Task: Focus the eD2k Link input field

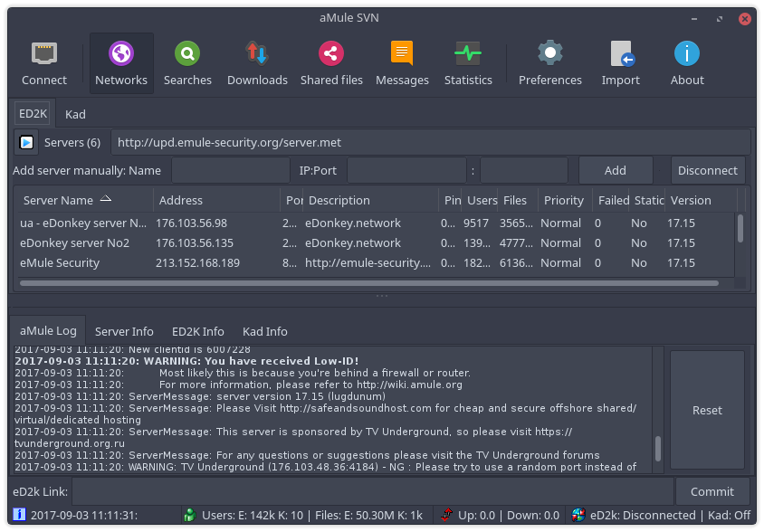Action: [x=373, y=491]
